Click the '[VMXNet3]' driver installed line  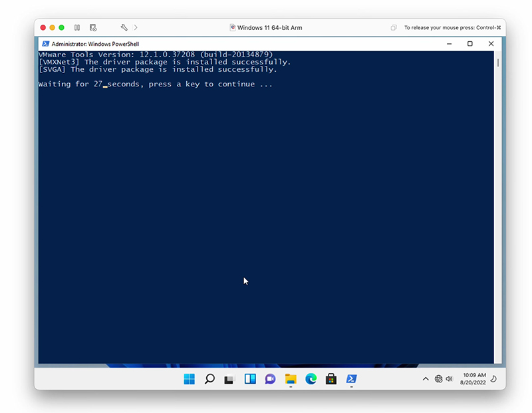[x=164, y=62]
